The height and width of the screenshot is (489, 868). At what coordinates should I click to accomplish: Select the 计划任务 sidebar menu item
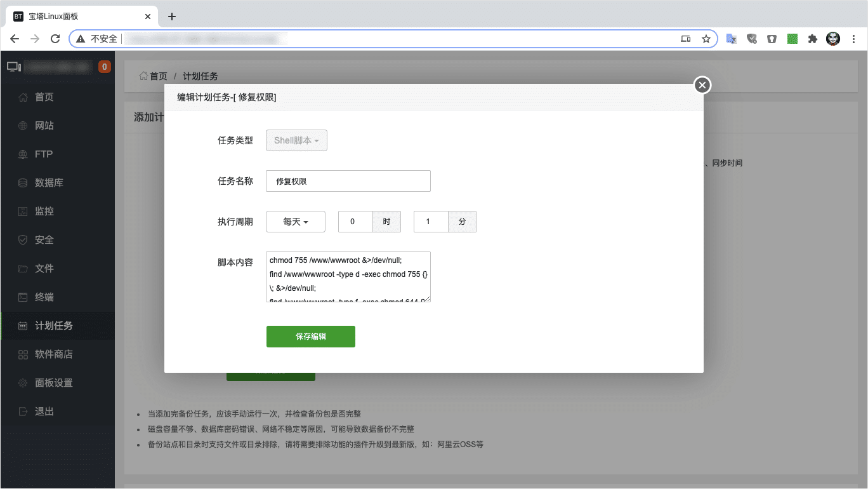[58, 326]
